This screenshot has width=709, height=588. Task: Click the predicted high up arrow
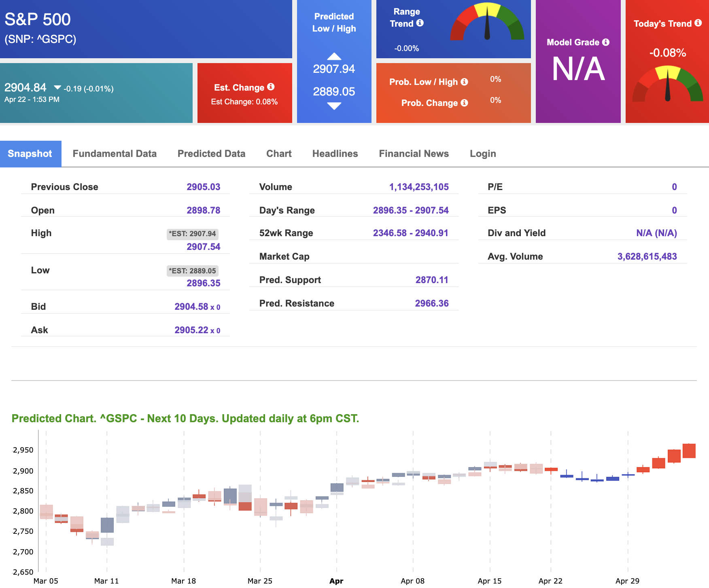point(334,56)
